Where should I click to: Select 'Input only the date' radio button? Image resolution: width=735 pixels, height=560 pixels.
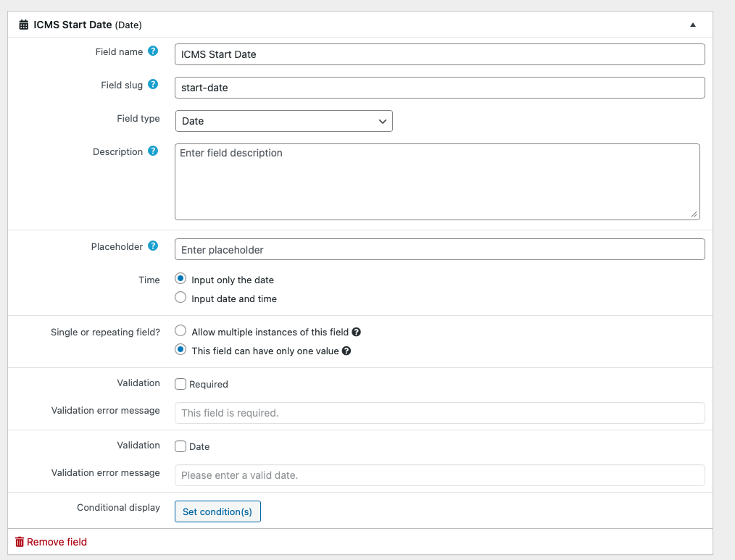pyautogui.click(x=181, y=279)
